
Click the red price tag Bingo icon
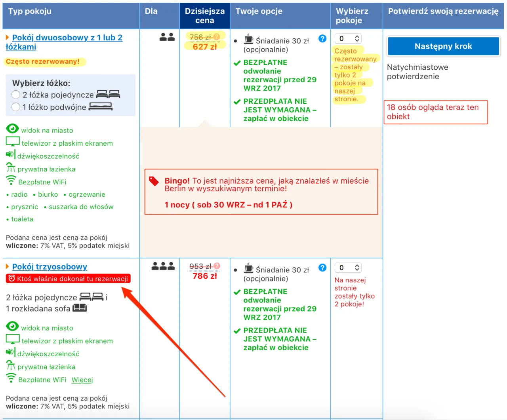(x=154, y=181)
